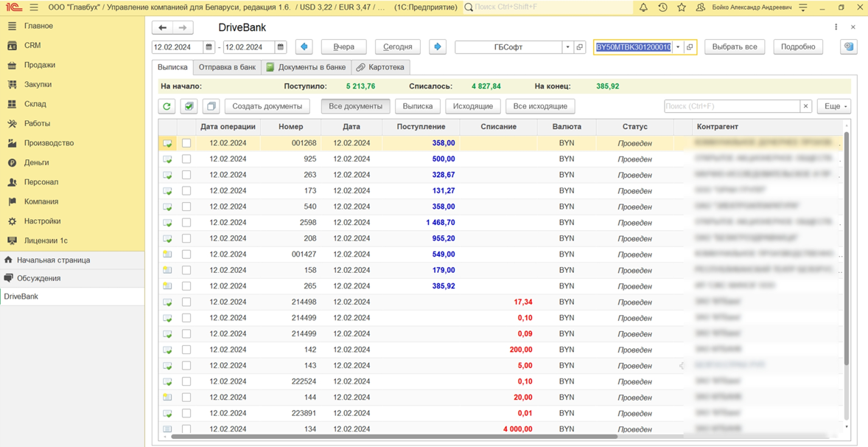The width and height of the screenshot is (868, 447).
Task: Switch to Выписка tab
Action: [x=172, y=67]
